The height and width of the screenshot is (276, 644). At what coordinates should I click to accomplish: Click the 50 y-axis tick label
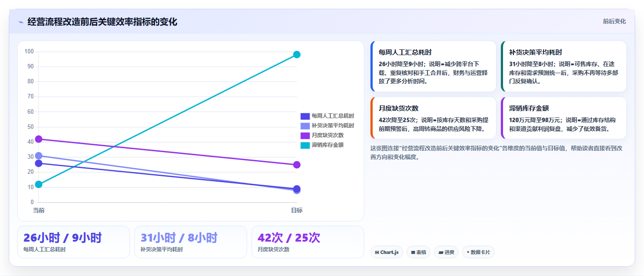tap(30, 127)
